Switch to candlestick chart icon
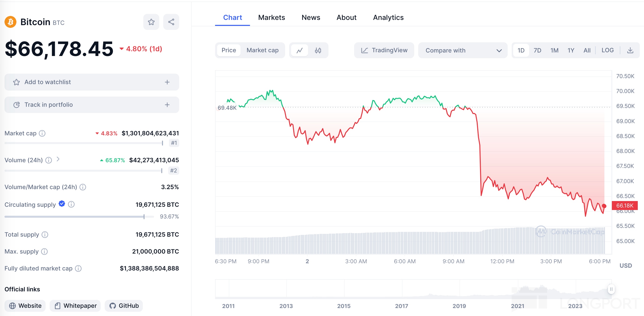The height and width of the screenshot is (316, 644). point(318,51)
